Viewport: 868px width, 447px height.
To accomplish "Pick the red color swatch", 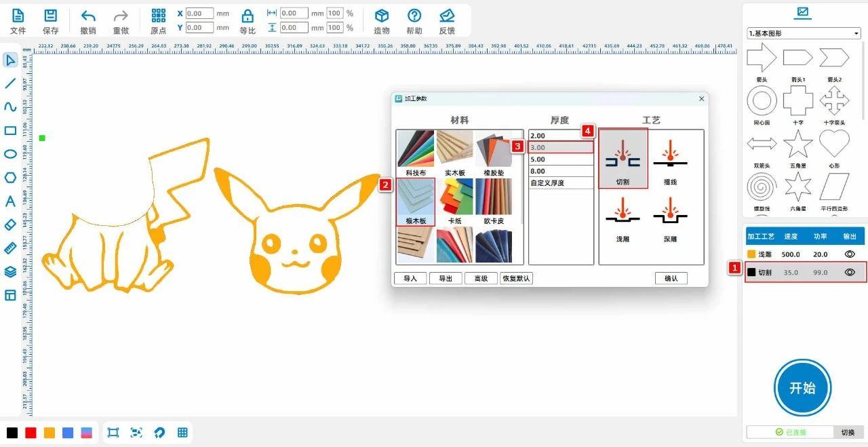I will [x=31, y=433].
